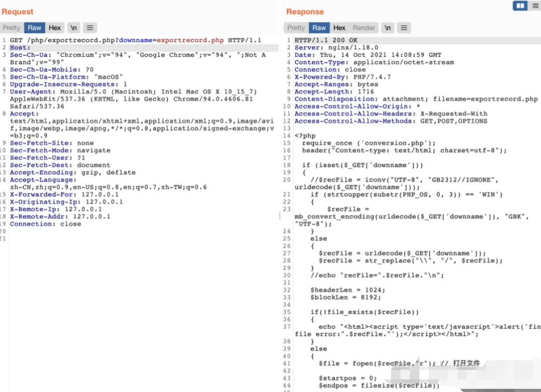Switch Request view to Pretty tab
The width and height of the screenshot is (541, 392).
(12, 27)
